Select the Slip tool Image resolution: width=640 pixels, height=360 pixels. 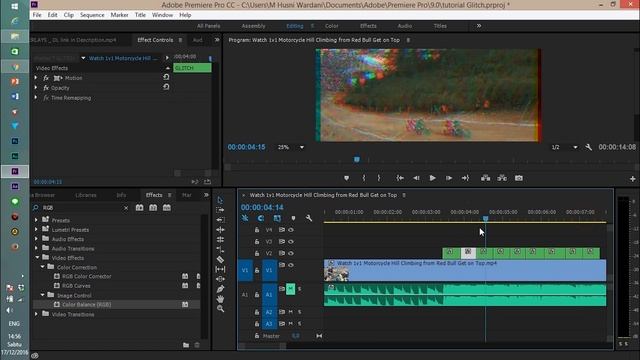point(220,269)
